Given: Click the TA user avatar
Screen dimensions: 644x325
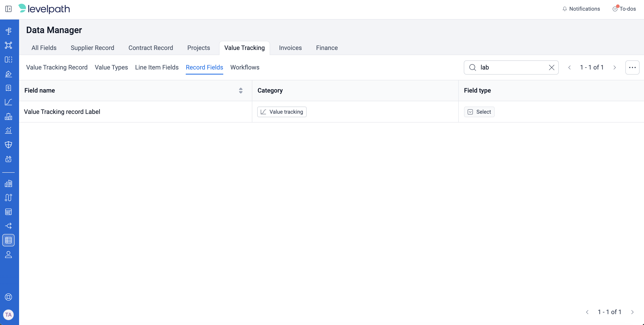Looking at the screenshot, I should point(8,315).
